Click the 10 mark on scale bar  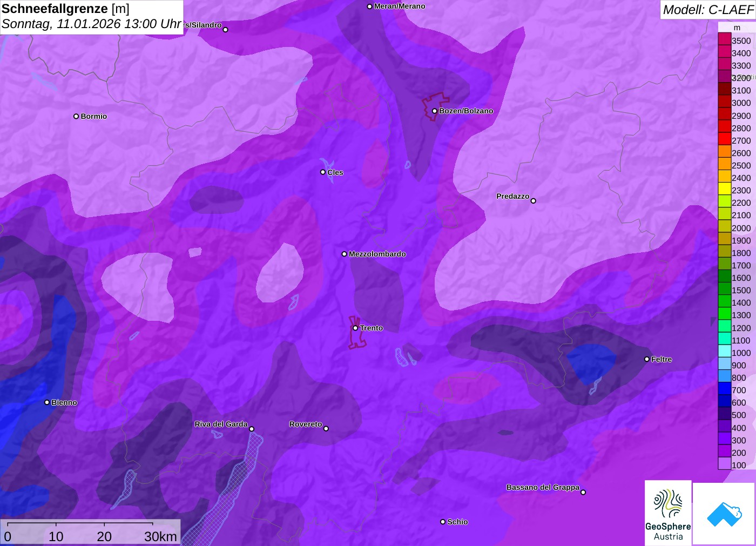[56, 536]
